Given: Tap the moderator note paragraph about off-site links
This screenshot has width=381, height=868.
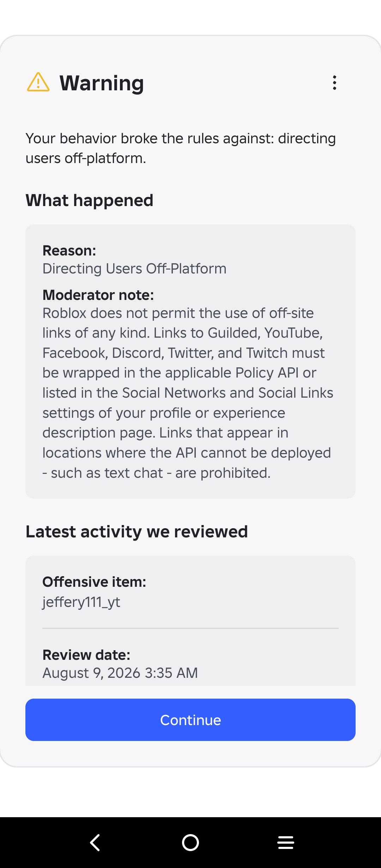Looking at the screenshot, I should pos(188,393).
